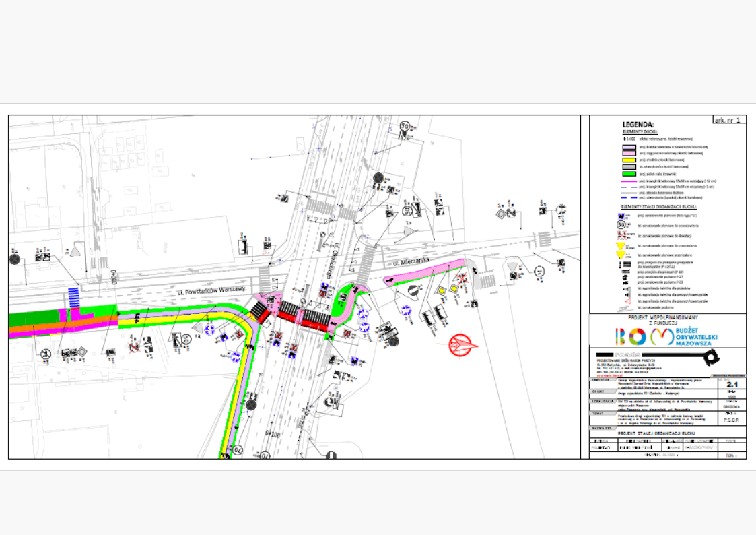The width and height of the screenshot is (756, 535).
Task: Click the 'LEGENDA:' heading
Action: 638,125
